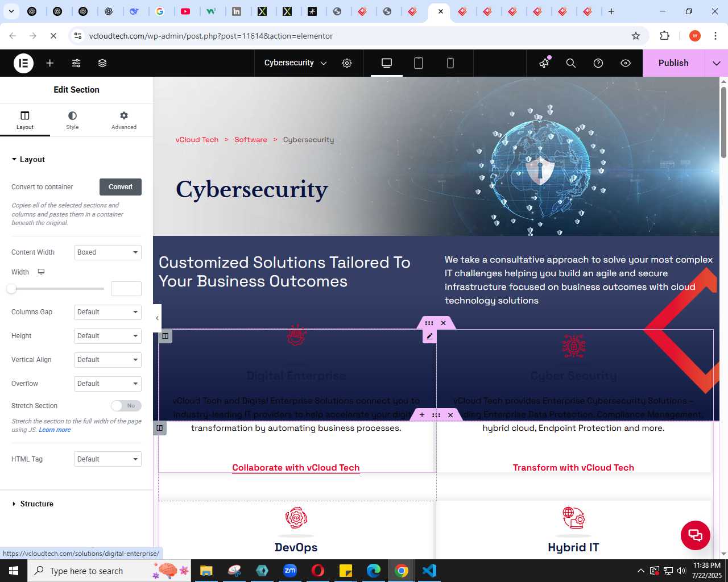The height and width of the screenshot is (582, 728).
Task: Switch to mobile responsive view
Action: tap(450, 63)
